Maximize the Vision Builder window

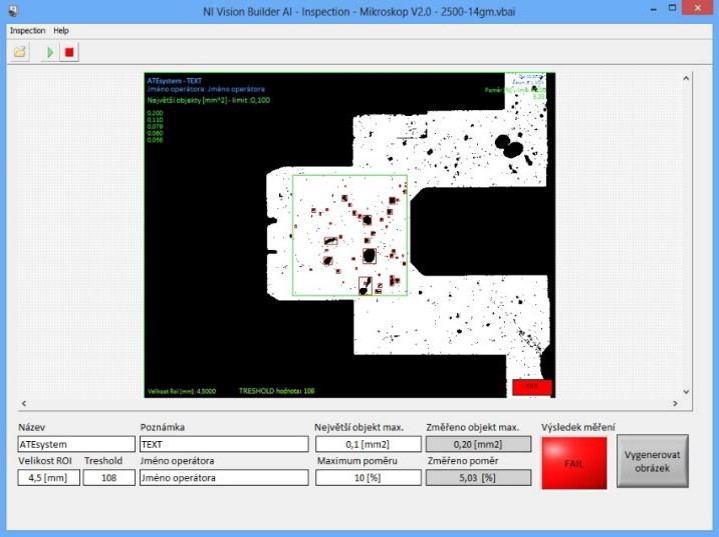click(x=672, y=8)
